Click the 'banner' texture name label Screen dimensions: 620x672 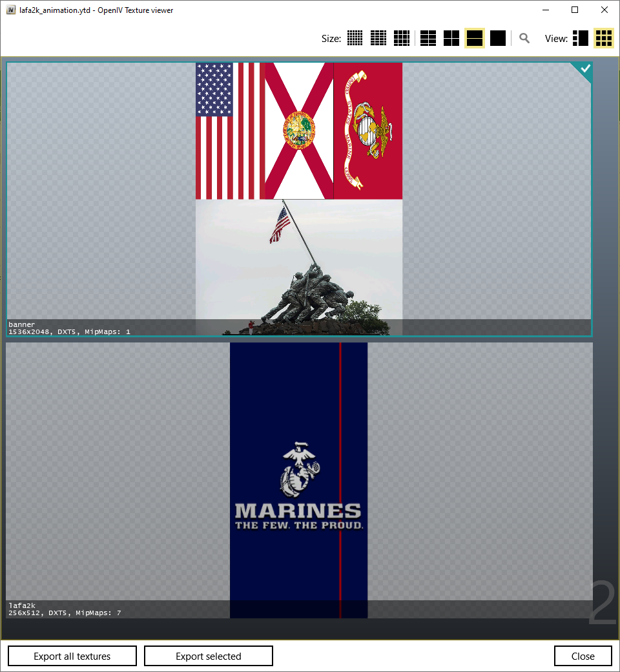point(21,324)
